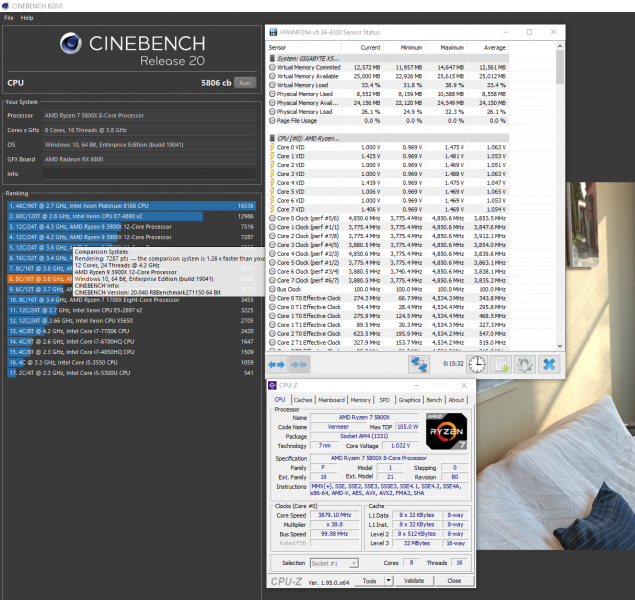The image size is (635, 600).
Task: Open the Tools dropdown arrow in CPU-Z
Action: 386,580
